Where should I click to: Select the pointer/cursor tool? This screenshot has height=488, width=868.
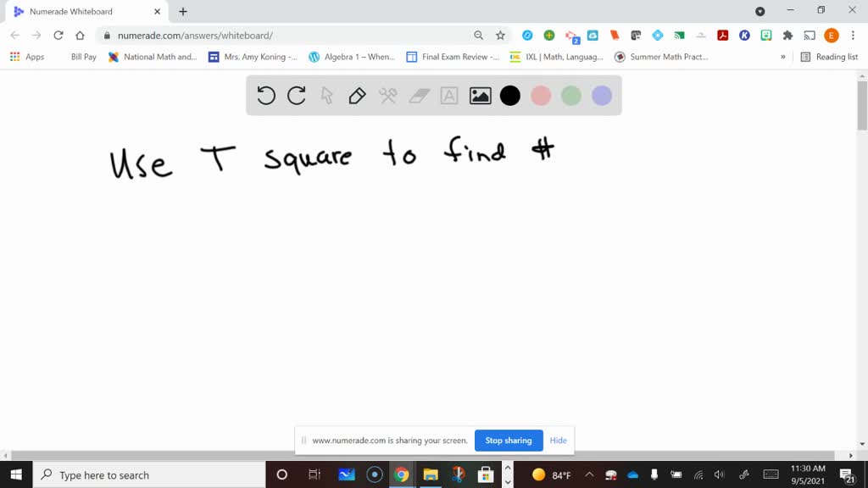[326, 96]
